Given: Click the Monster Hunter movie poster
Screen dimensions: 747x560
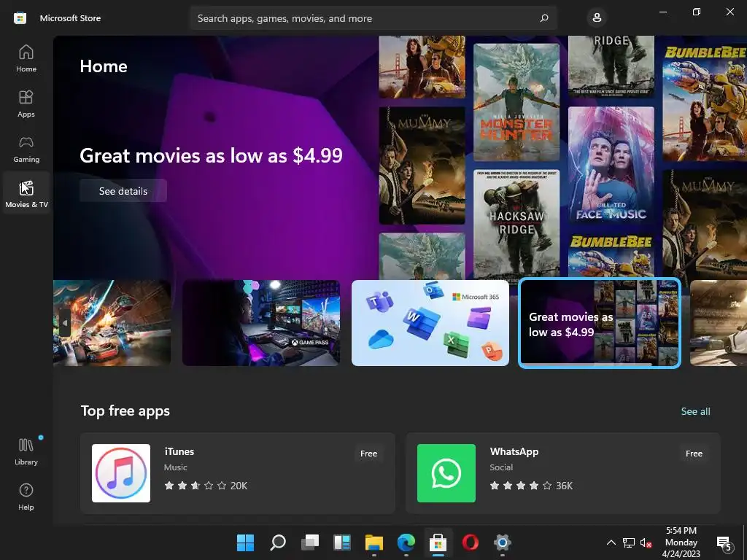Looking at the screenshot, I should click(x=516, y=102).
